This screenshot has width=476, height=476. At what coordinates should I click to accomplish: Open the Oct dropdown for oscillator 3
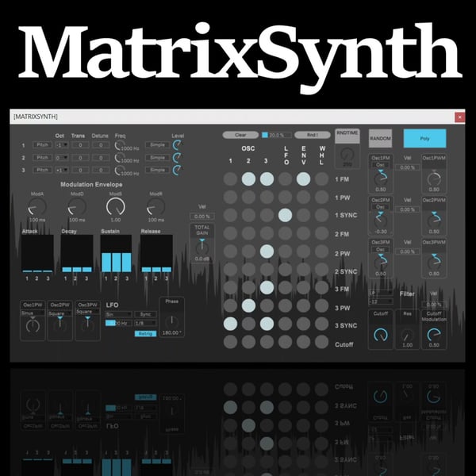[x=62, y=170]
